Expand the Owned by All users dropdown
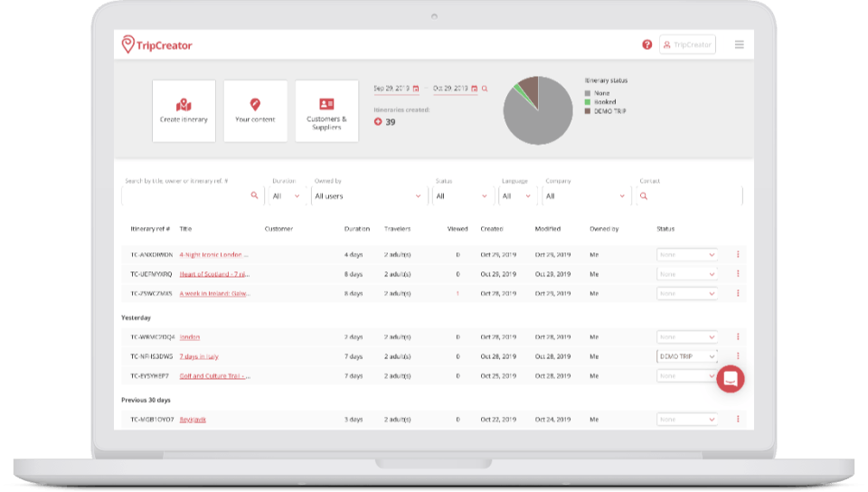This screenshot has height=492, width=868. pos(369,196)
